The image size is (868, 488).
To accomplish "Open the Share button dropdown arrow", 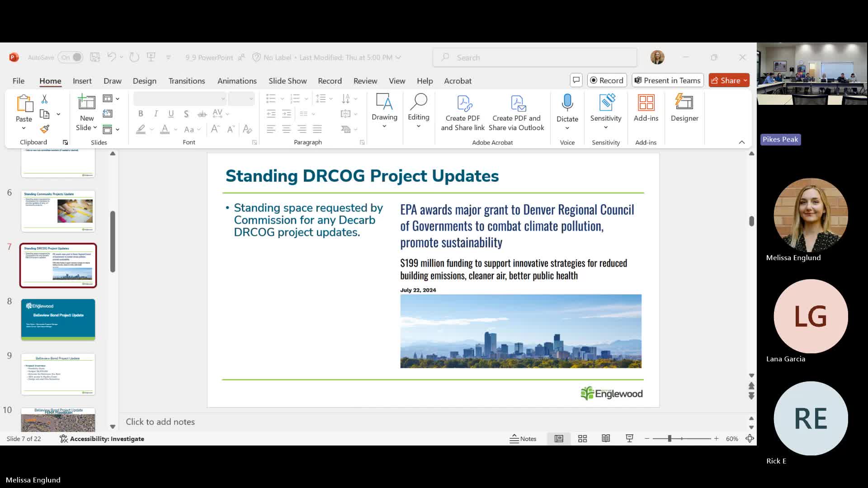I will (745, 80).
